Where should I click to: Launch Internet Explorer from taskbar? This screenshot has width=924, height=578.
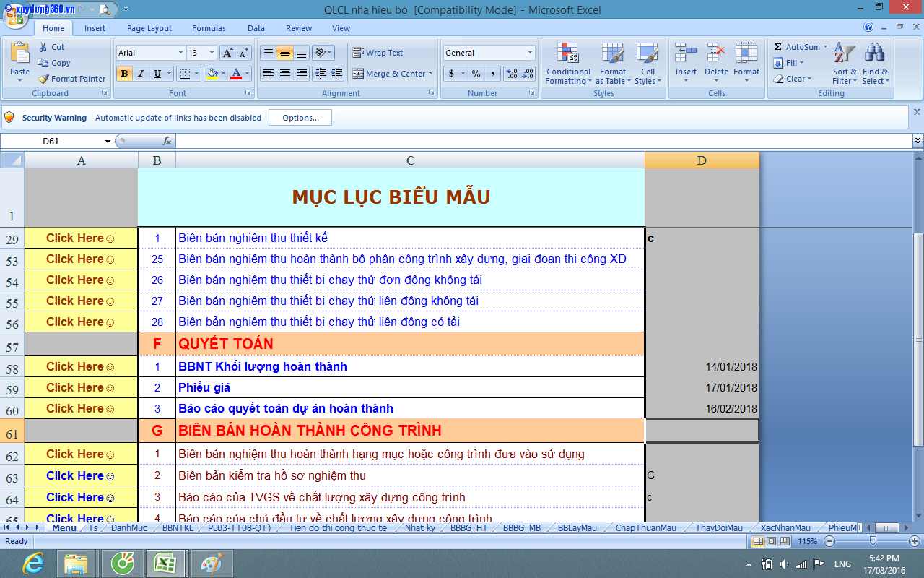32,564
